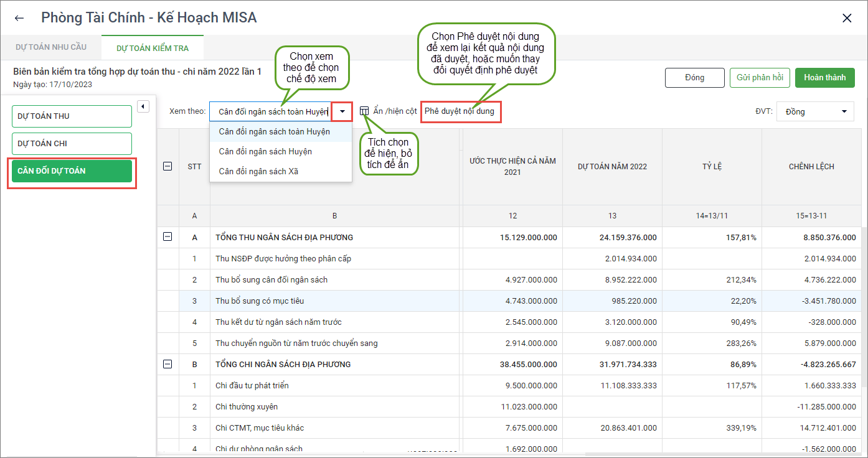This screenshot has width=868, height=458.
Task: Open the Xem theo dropdown arrow
Action: [342, 111]
